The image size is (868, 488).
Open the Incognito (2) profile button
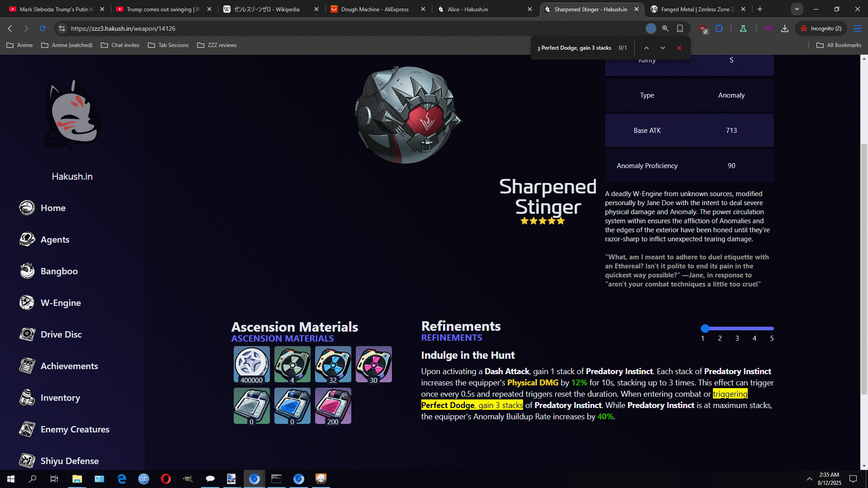point(821,28)
